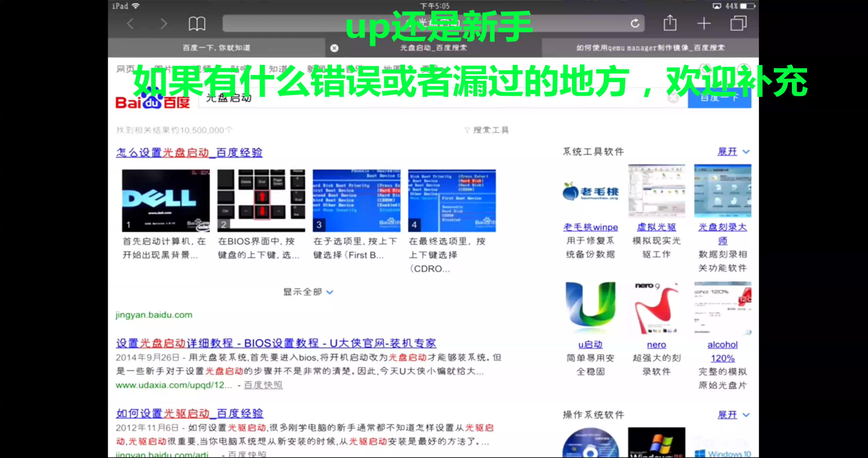Open the bookmarks book icon
868x458 pixels.
coord(197,24)
